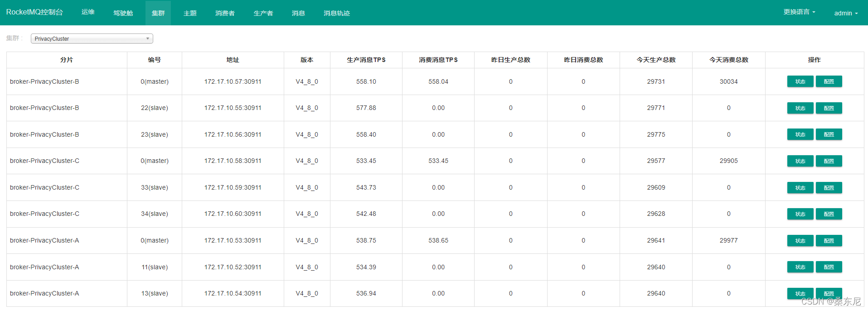This screenshot has width=868, height=310.
Task: Click 配置 for broker at 172.17.10.56
Action: 829,134
